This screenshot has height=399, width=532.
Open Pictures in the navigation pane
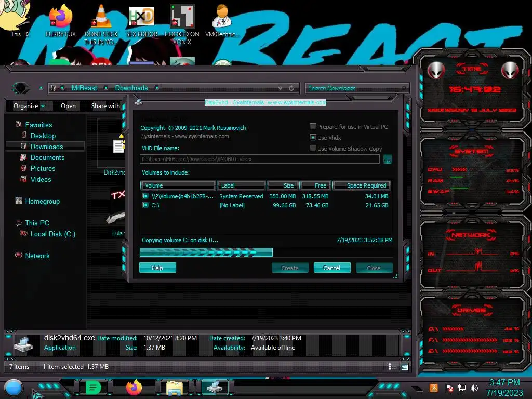click(43, 168)
